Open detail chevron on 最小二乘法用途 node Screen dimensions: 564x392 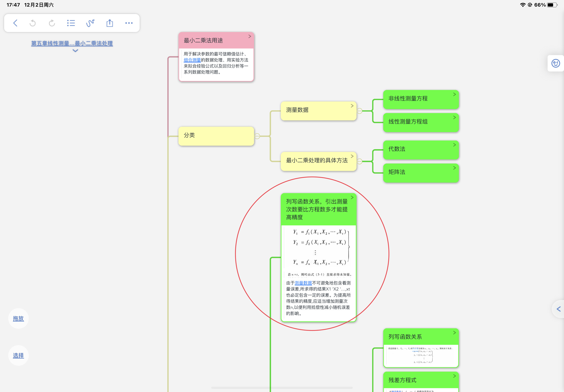[250, 36]
